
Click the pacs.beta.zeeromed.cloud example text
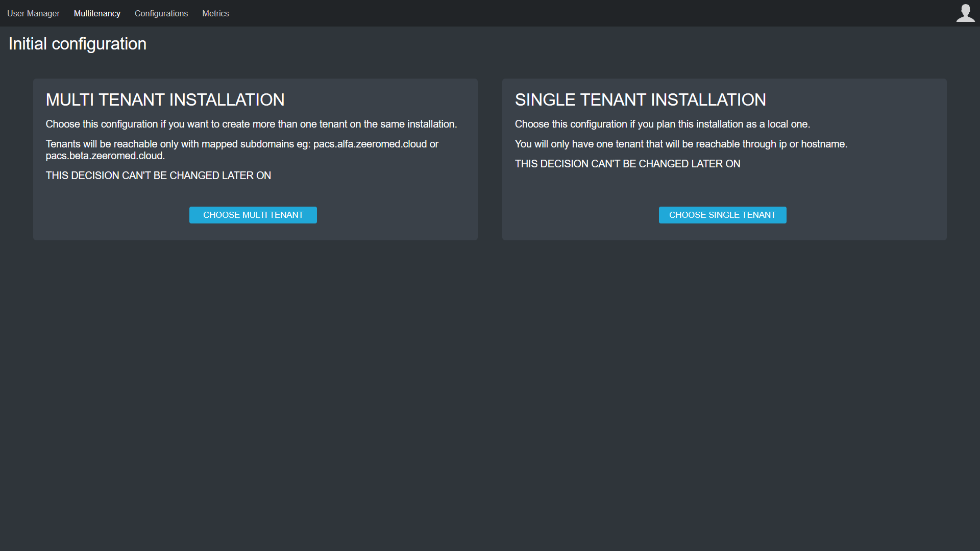pyautogui.click(x=105, y=156)
